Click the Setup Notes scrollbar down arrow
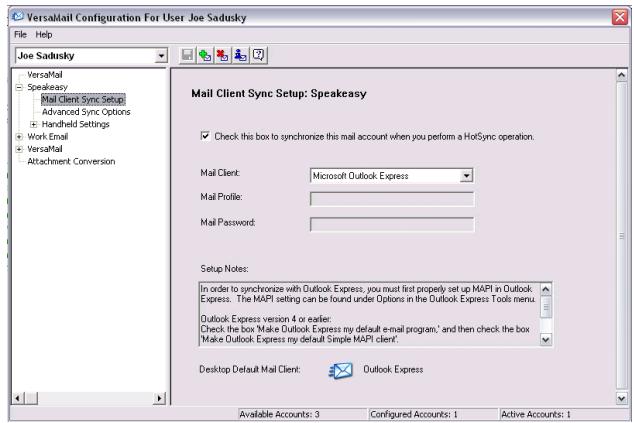Screen dimensions: 634x423 [x=545, y=339]
